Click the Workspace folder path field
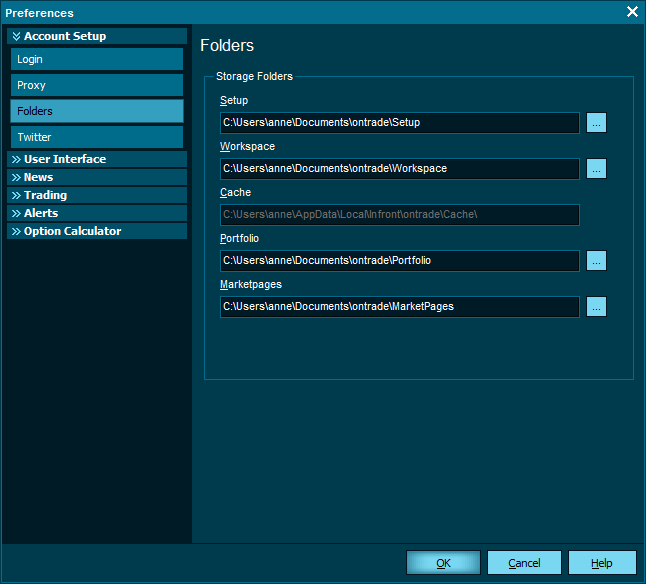 [400, 169]
